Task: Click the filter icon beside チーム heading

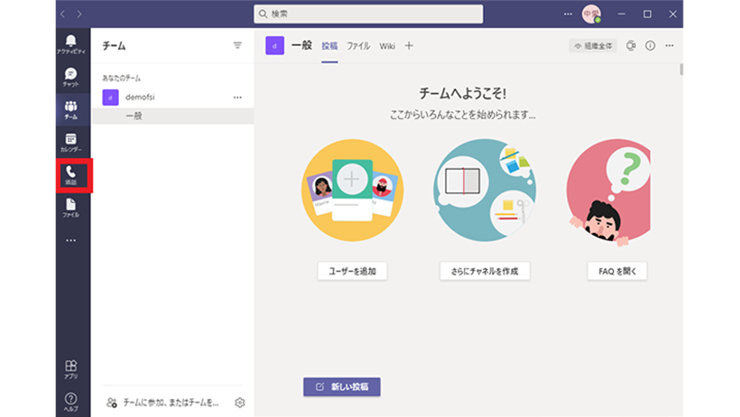Action: coord(237,46)
